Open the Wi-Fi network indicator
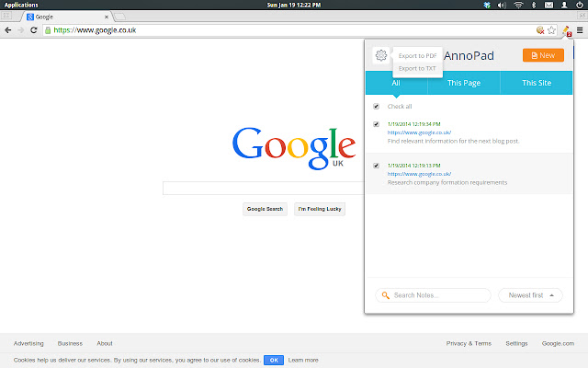The width and height of the screenshot is (588, 368). (x=518, y=5)
